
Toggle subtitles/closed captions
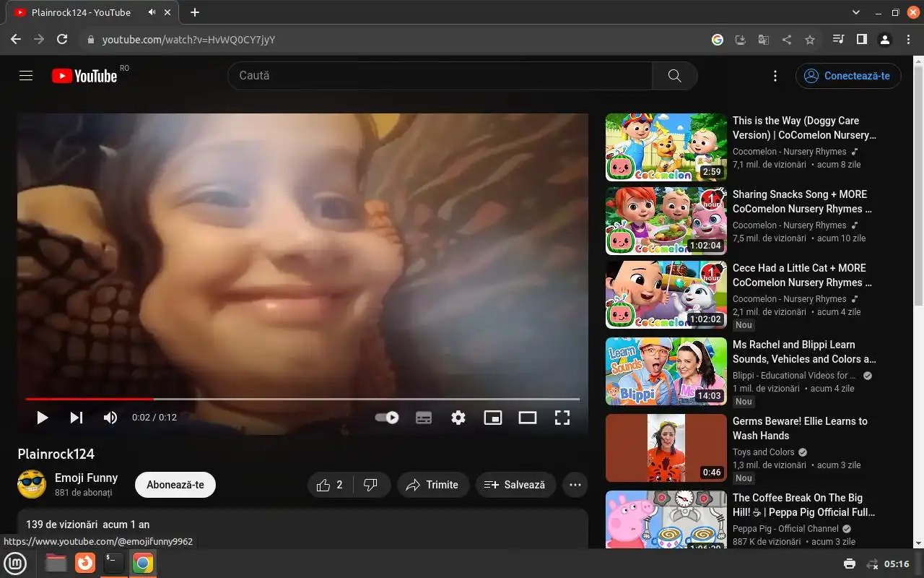coord(424,417)
